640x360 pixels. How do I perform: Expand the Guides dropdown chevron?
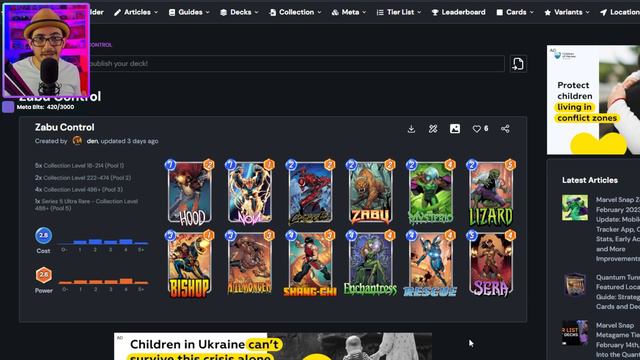208,13
